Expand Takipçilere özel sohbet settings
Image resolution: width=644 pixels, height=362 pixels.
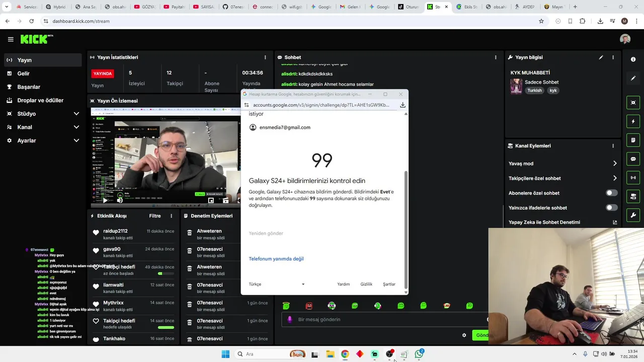615,178
